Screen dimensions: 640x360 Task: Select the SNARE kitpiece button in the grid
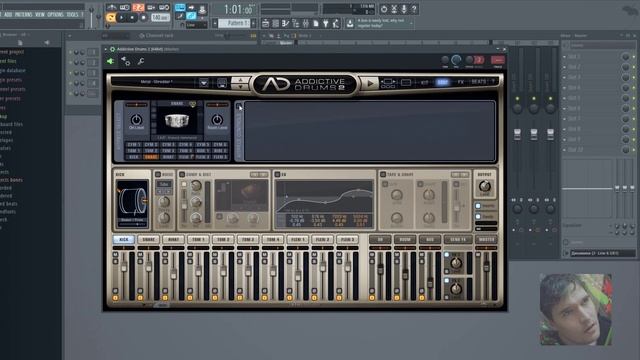(x=151, y=157)
